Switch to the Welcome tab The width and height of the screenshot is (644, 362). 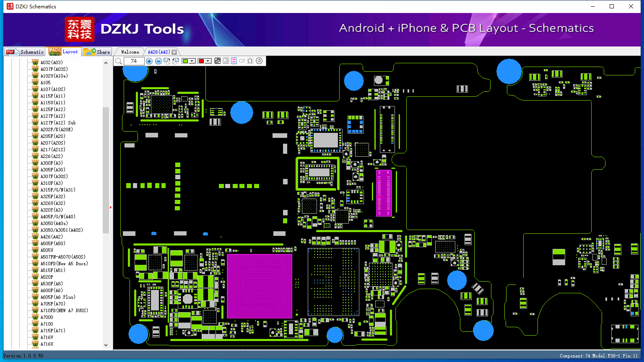coord(130,52)
